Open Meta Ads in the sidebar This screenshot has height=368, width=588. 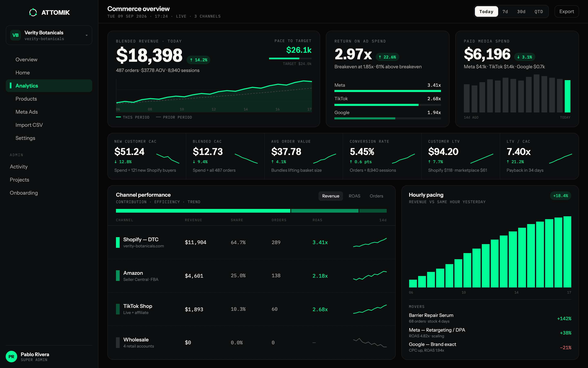pyautogui.click(x=49, y=112)
